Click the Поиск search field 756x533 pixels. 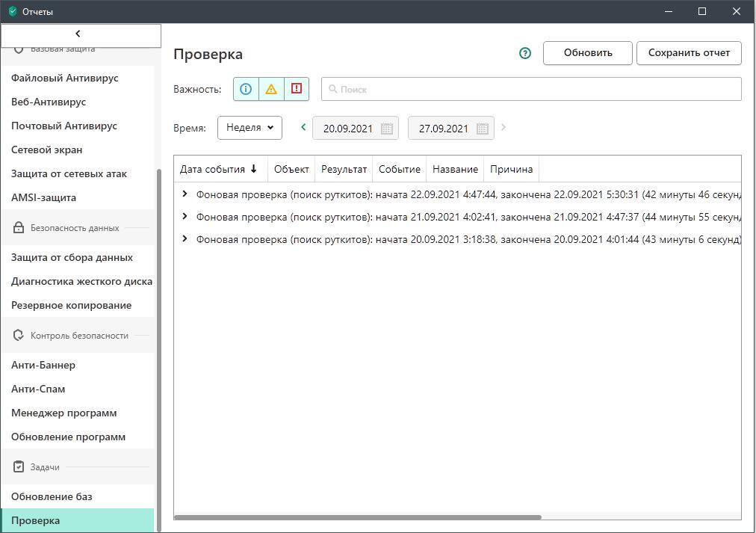530,89
